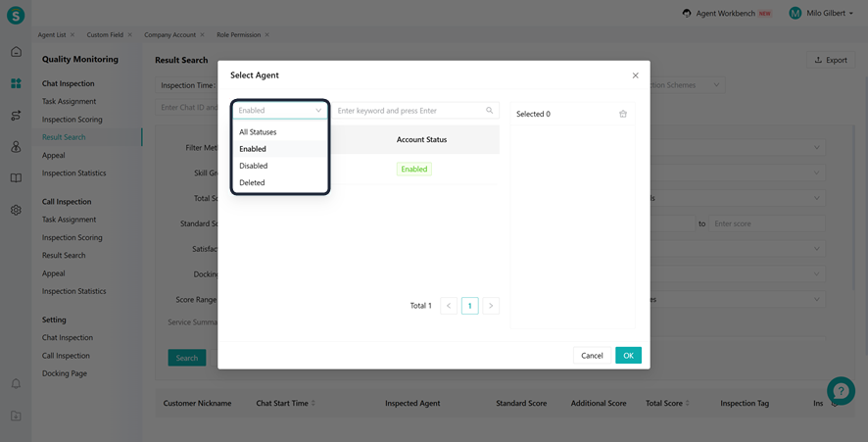Screen dimensions: 868x442
Task: Open the settings gear icon in sidebar
Action: pos(16,210)
